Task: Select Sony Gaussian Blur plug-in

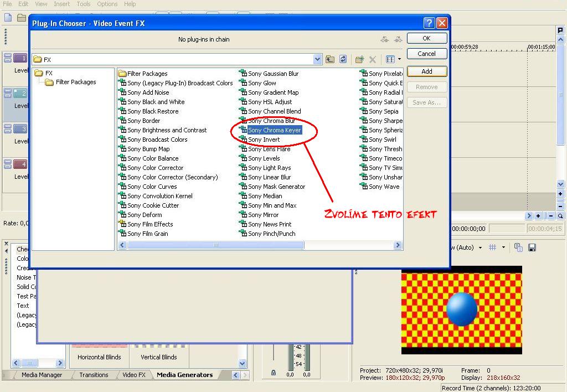Action: [x=274, y=74]
